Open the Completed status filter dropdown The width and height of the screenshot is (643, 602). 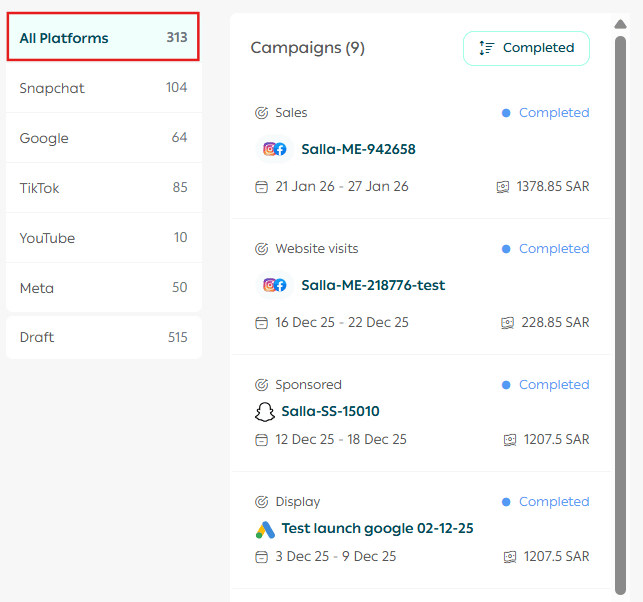pos(526,48)
